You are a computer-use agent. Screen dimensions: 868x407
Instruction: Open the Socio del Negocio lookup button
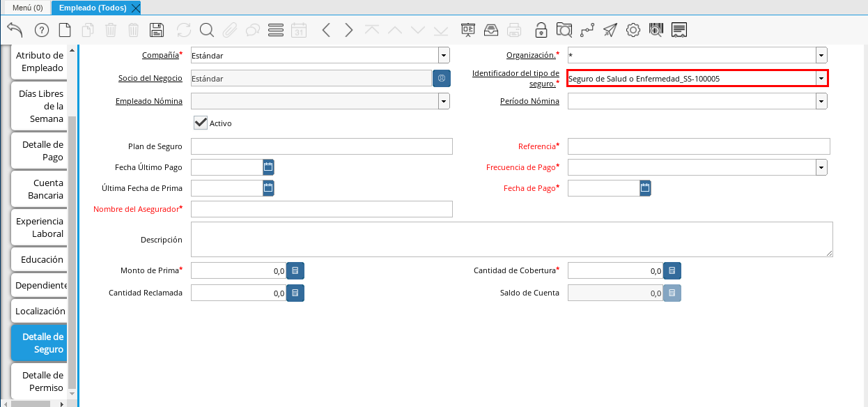click(442, 78)
